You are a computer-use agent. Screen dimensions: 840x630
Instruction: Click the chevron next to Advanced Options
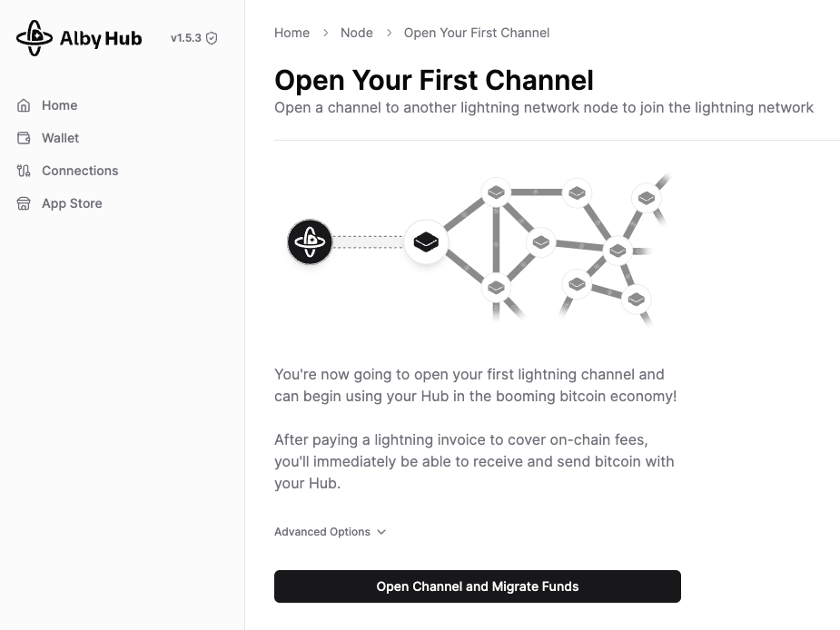click(x=381, y=532)
